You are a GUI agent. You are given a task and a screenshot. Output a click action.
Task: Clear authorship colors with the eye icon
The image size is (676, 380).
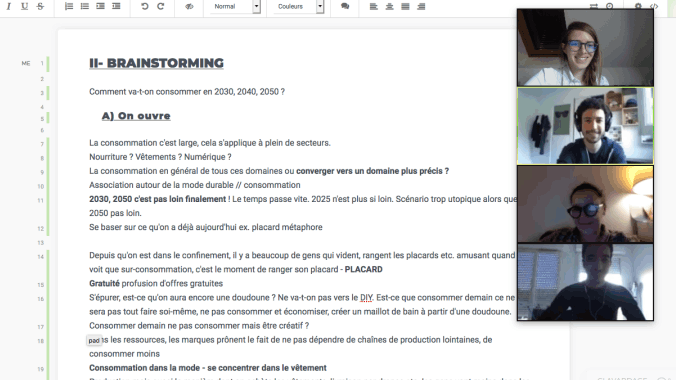189,6
